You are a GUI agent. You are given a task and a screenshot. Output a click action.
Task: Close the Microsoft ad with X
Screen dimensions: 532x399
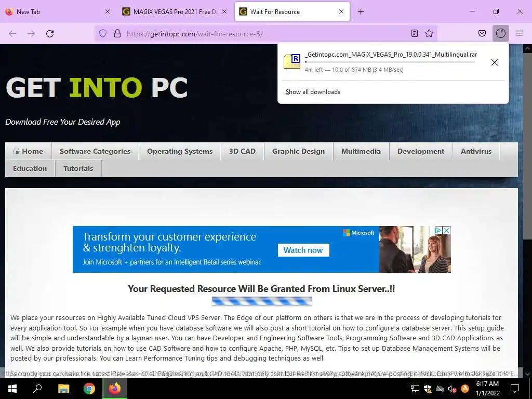click(446, 230)
